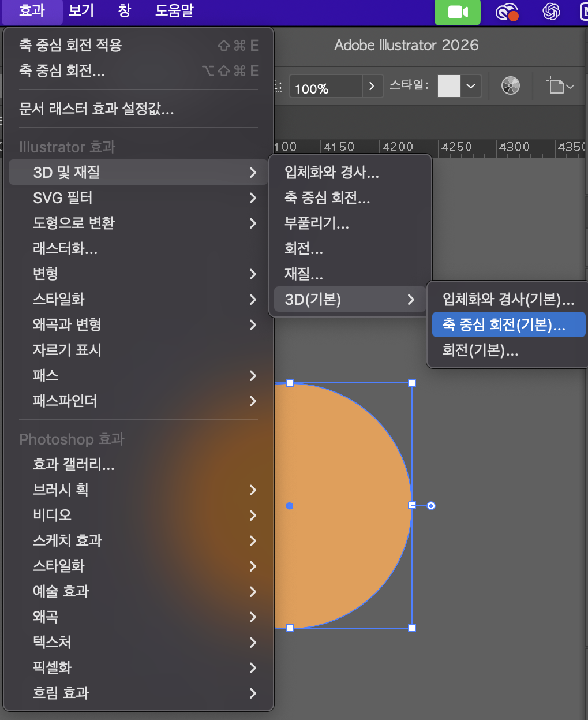Image resolution: width=588 pixels, height=720 pixels.
Task: Choose 축 중심 회전... in the top section
Action: 138,70
